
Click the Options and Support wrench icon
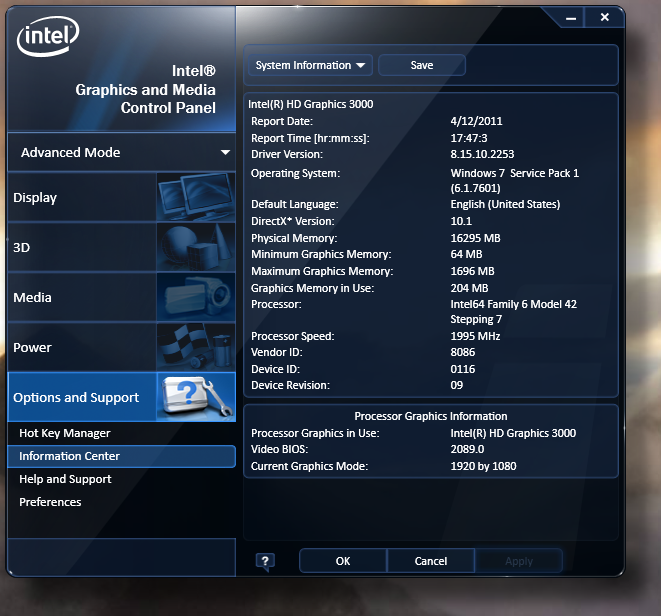[x=196, y=397]
